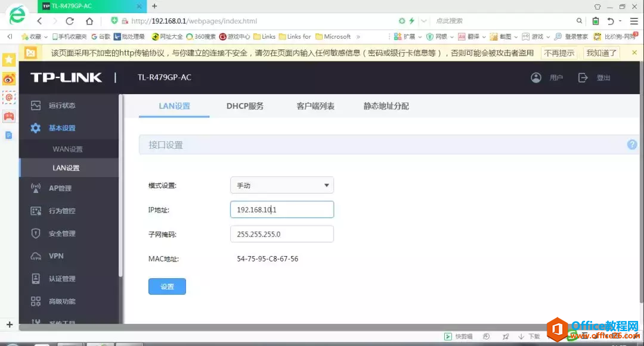Click the 基本设置 gear icon
The height and width of the screenshot is (346, 644).
(x=36, y=128)
